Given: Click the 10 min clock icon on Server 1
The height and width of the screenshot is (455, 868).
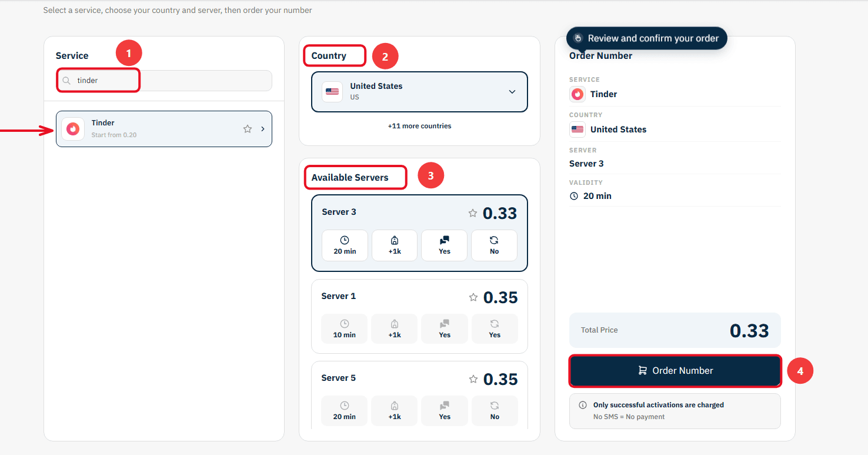Looking at the screenshot, I should coord(345,324).
